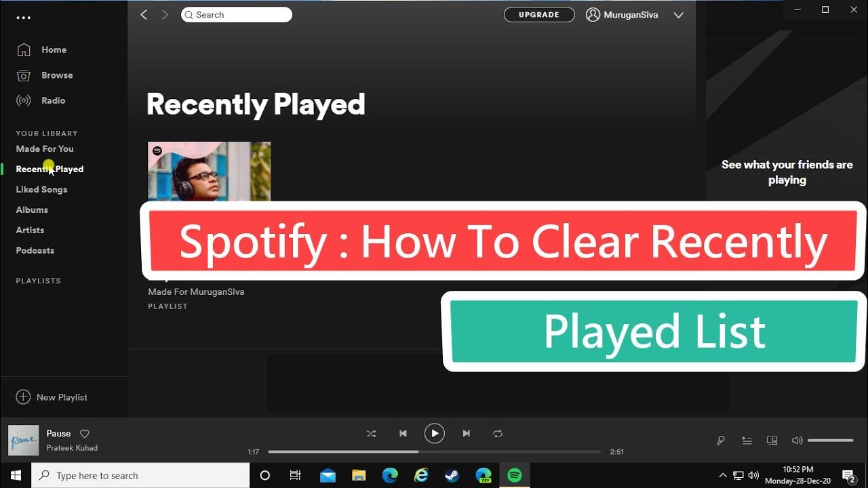Viewport: 868px width, 488px height.
Task: Open Radio in the sidebar
Action: point(54,100)
